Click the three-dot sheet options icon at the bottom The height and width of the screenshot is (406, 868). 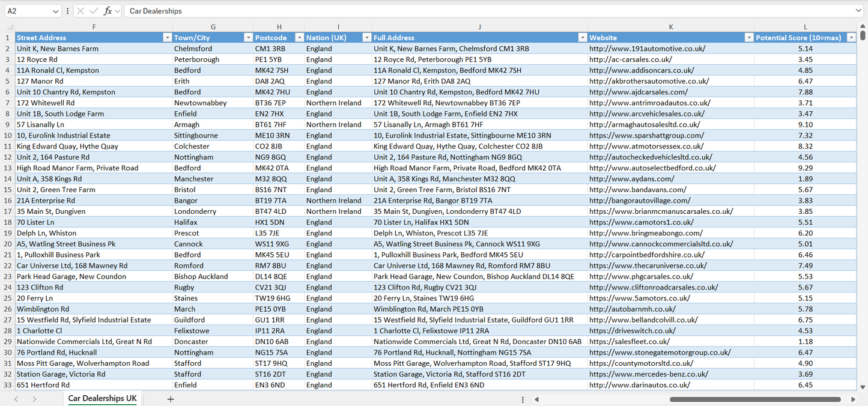click(522, 399)
